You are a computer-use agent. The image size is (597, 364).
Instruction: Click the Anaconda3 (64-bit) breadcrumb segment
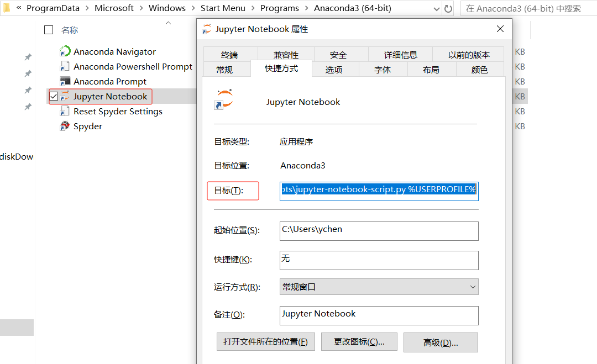tap(353, 8)
